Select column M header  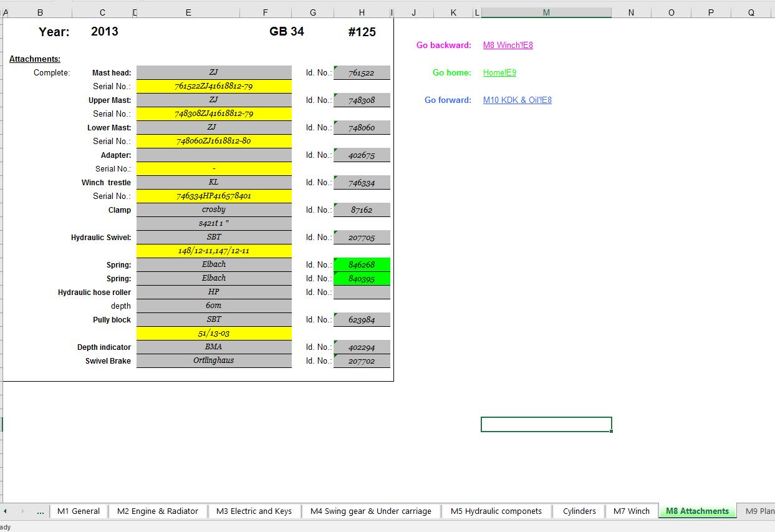546,12
